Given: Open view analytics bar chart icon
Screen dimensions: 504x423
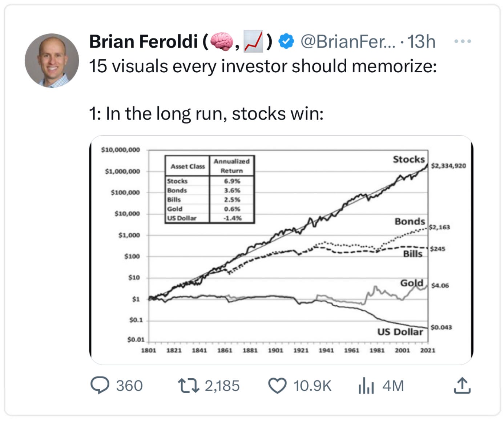Looking at the screenshot, I should coord(366,386).
